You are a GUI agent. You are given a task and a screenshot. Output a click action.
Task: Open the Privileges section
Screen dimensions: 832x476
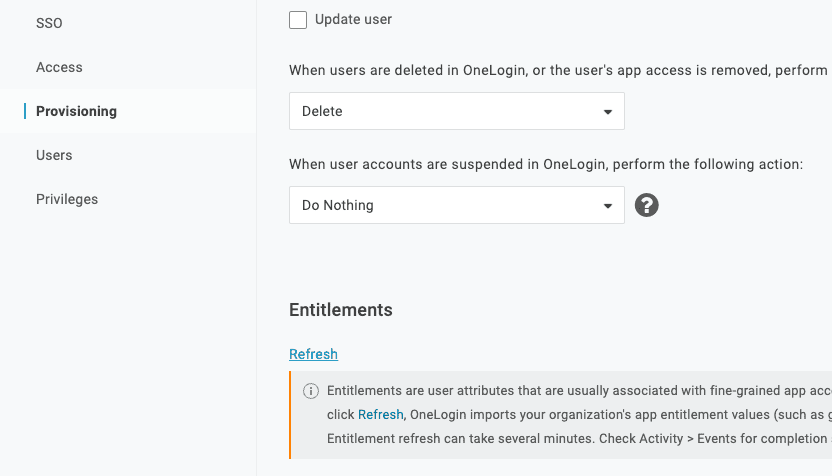(67, 199)
